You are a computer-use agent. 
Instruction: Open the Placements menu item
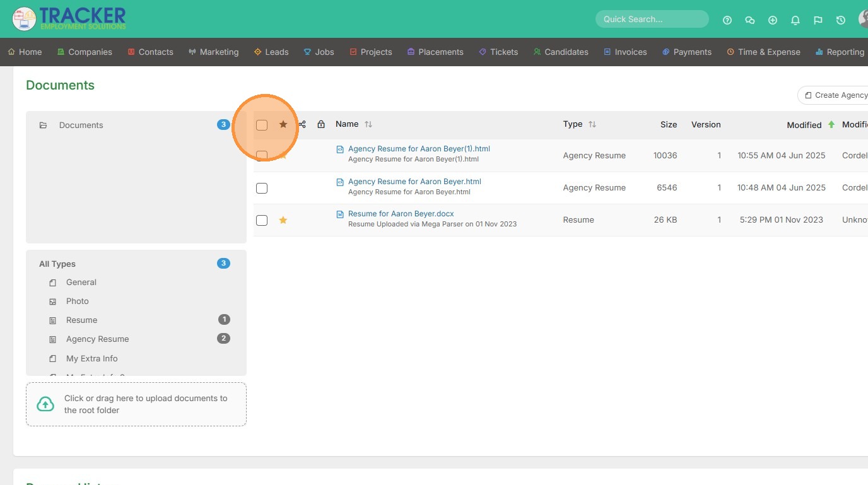pyautogui.click(x=435, y=52)
